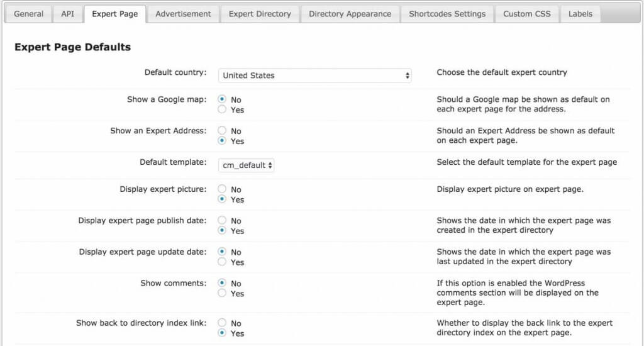Screen dimensions: 644x346
Task: Choose No for Display expert picture
Action: (x=222, y=189)
